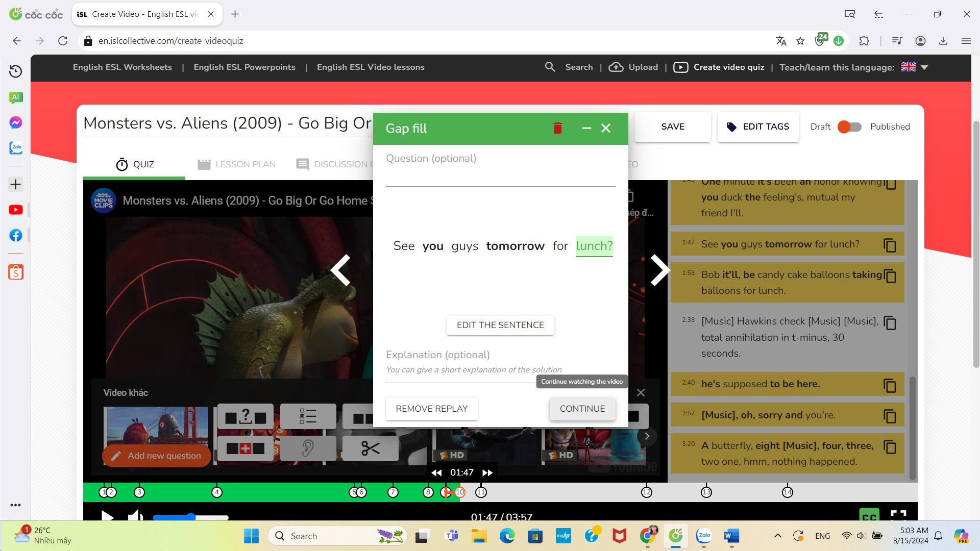Viewport: 980px width, 551px height.
Task: Click the Search link in the site header
Action: point(569,67)
